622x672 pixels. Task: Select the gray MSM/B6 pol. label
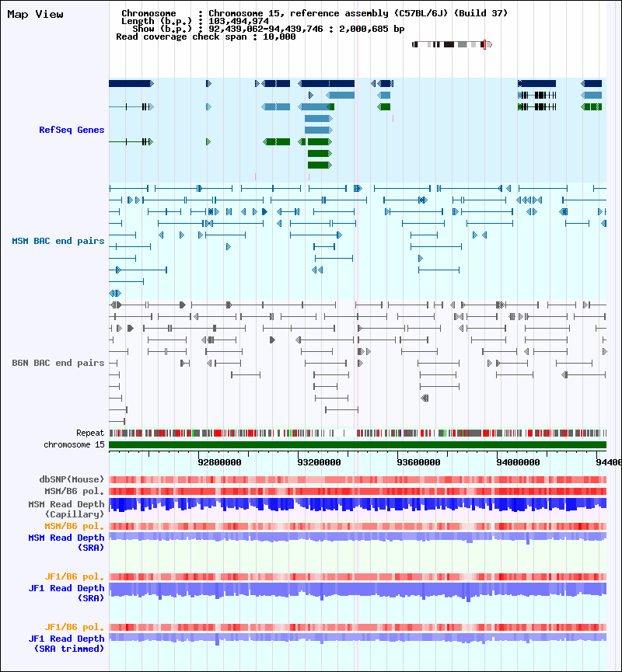click(x=75, y=491)
